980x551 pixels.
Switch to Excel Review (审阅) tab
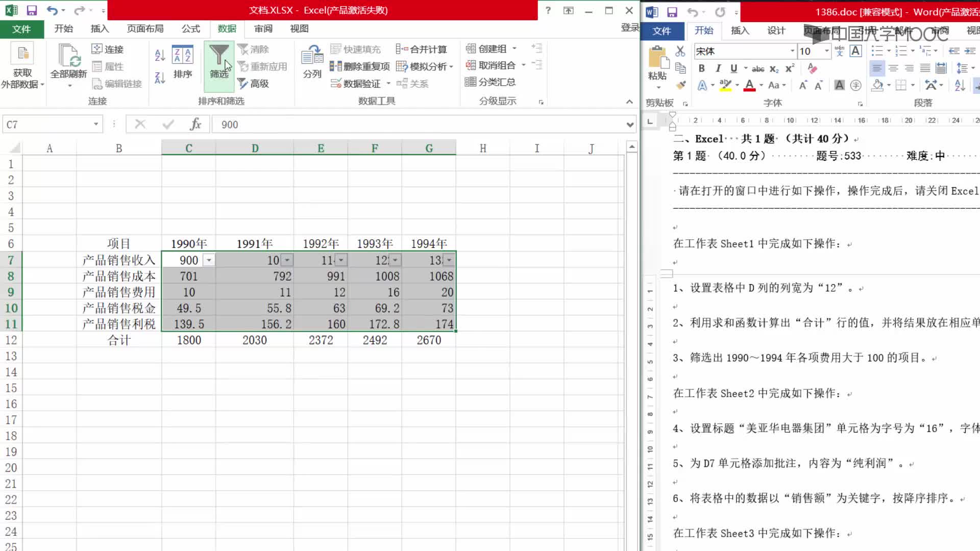point(263,29)
